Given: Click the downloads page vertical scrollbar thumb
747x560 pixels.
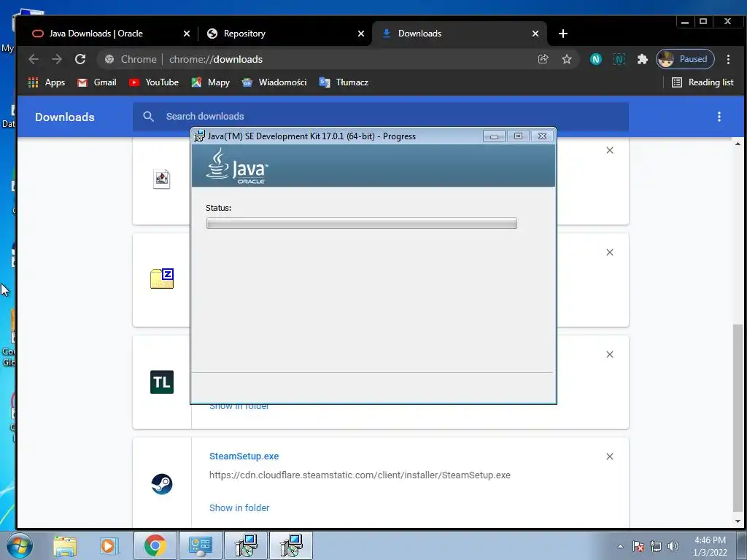Looking at the screenshot, I should [738, 418].
